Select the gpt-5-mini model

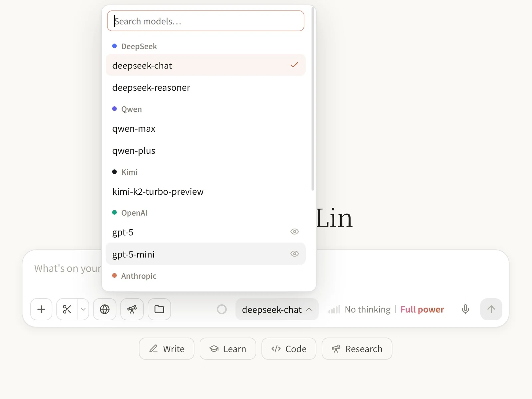(x=205, y=254)
